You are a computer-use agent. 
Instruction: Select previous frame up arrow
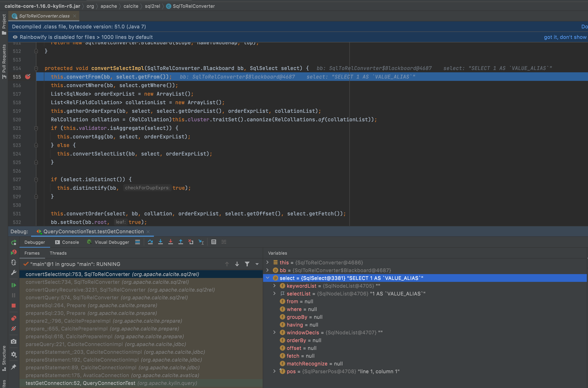coord(227,264)
